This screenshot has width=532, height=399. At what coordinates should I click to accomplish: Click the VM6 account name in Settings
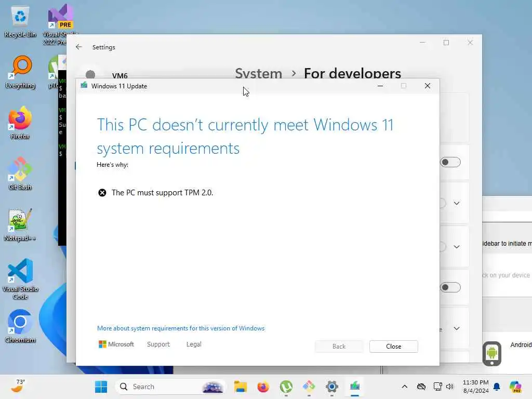coord(120,76)
